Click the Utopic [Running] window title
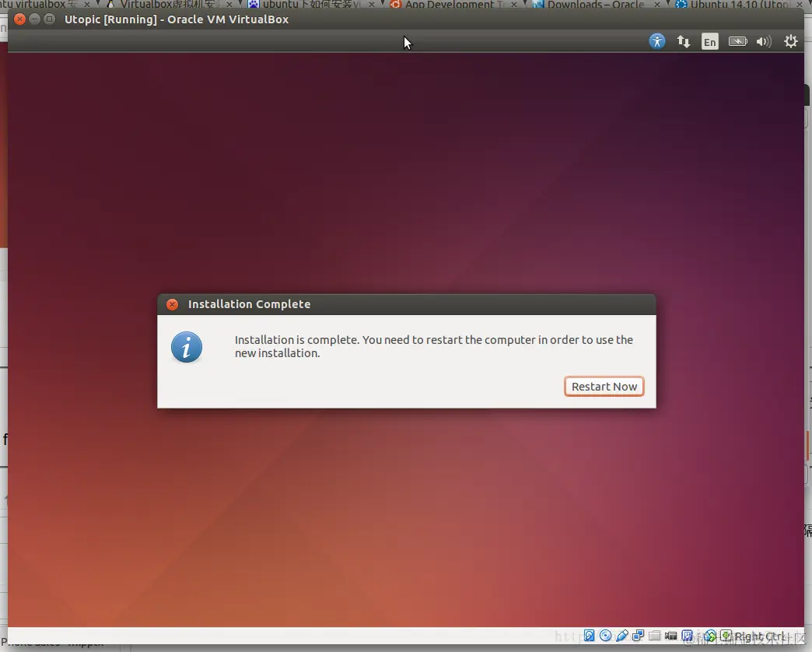Screen dimensions: 812x652 click(177, 19)
